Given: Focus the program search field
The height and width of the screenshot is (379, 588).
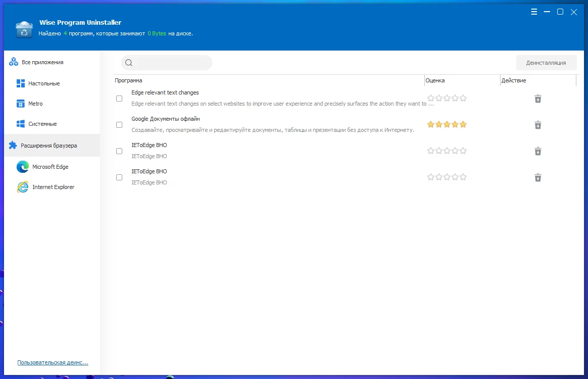Looking at the screenshot, I should [x=172, y=63].
